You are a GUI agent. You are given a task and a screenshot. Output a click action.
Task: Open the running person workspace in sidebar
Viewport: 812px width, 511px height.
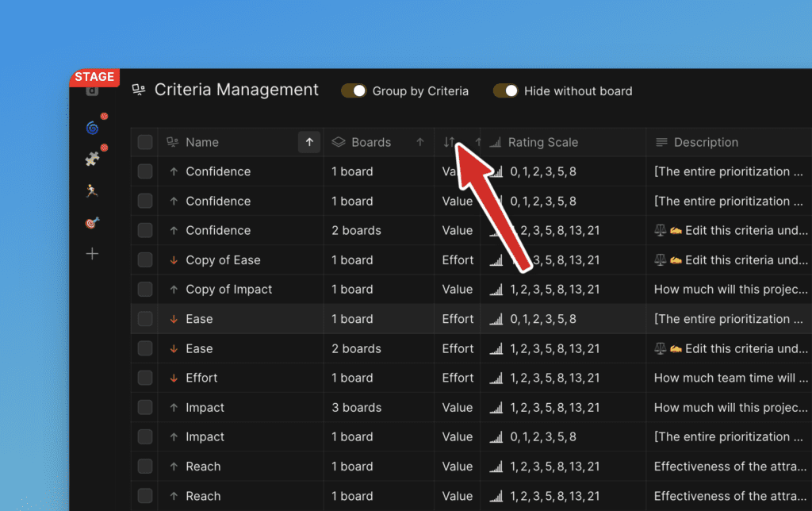pyautogui.click(x=92, y=190)
